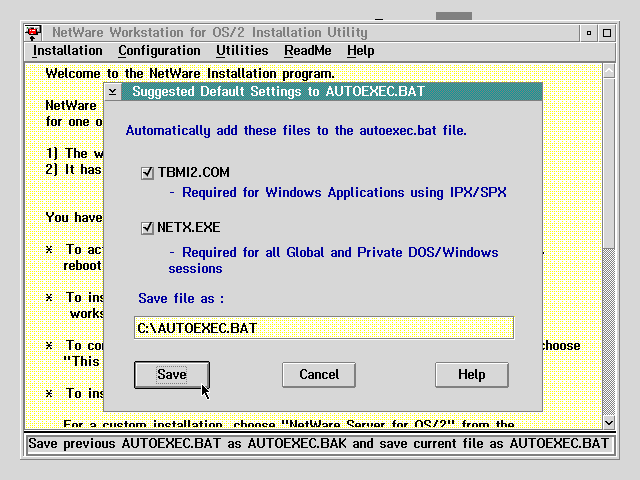Open the Configuration menu
640x480 pixels.
(159, 51)
